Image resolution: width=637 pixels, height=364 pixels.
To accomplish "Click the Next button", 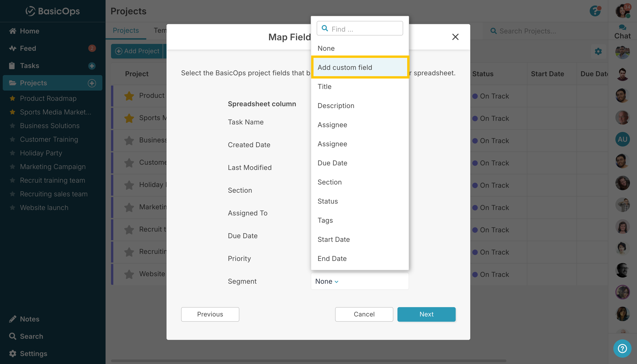I will click(x=426, y=314).
